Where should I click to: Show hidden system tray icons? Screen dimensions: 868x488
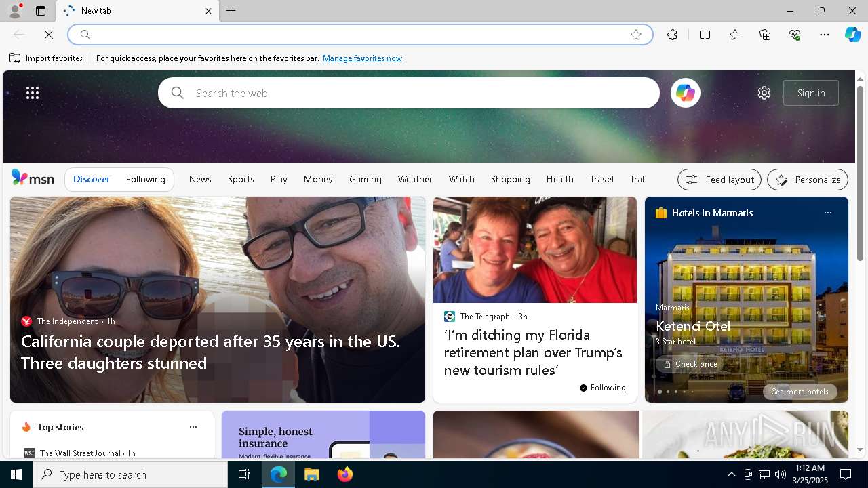[x=731, y=474]
